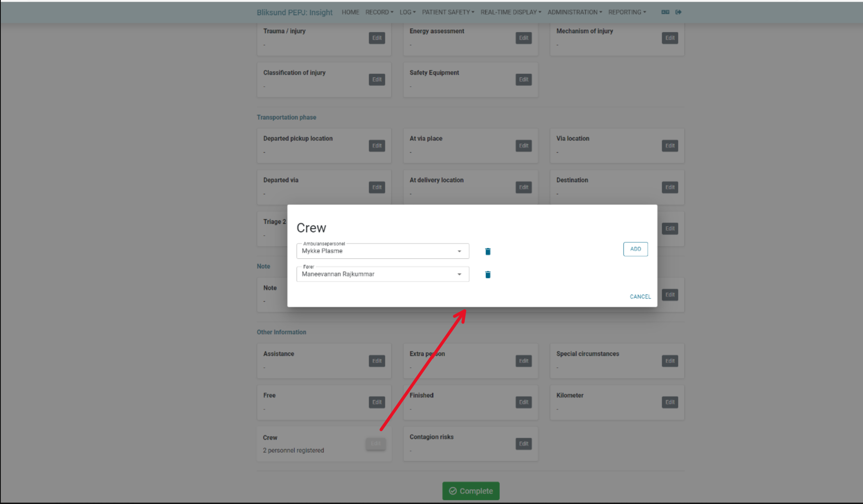
Task: Click Edit on Special circumstances field
Action: coord(670,360)
